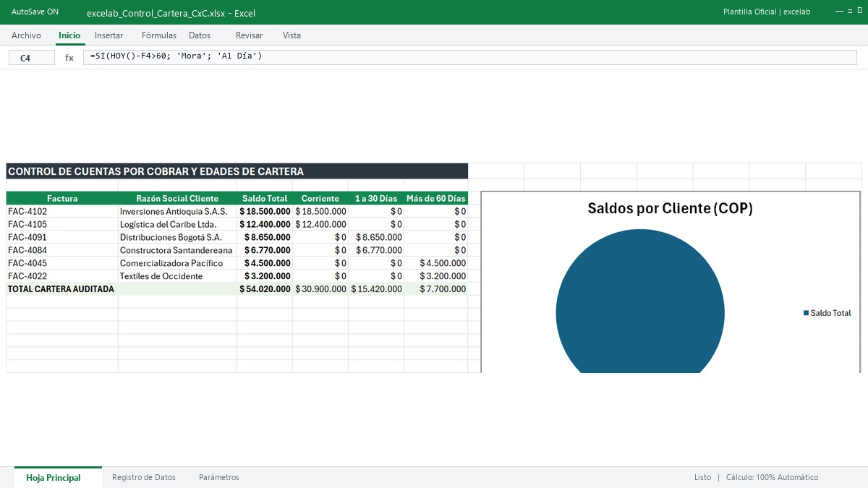
Task: Select the Datos ribbon tab
Action: (200, 35)
